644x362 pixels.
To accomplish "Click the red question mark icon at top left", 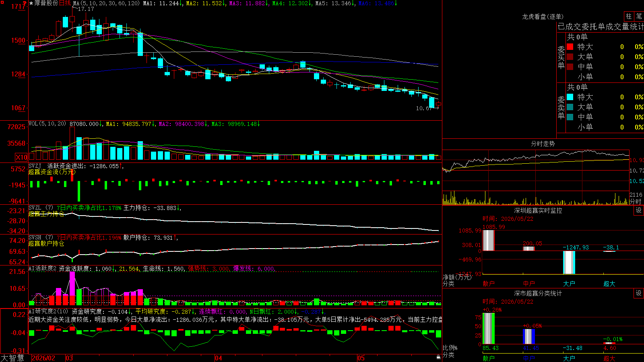I will pos(25,3).
